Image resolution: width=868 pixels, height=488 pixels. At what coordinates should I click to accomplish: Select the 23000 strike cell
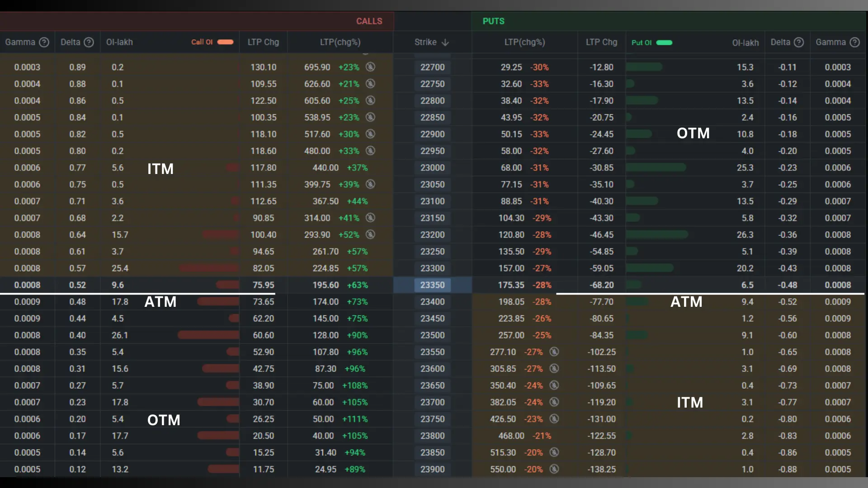(x=433, y=168)
